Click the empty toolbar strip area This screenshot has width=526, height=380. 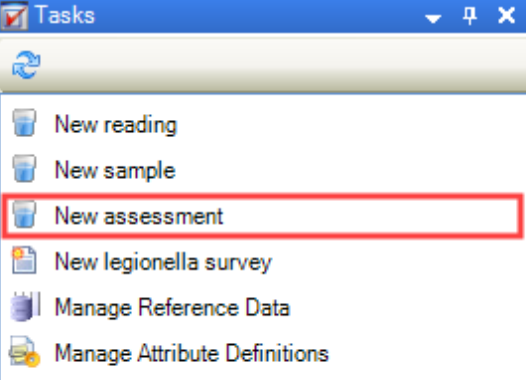[282, 65]
